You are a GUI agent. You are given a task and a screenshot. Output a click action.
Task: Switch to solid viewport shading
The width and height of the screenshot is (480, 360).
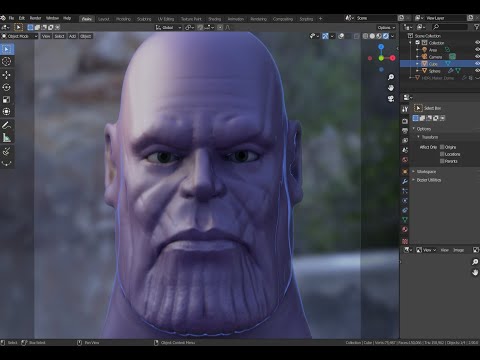point(372,36)
